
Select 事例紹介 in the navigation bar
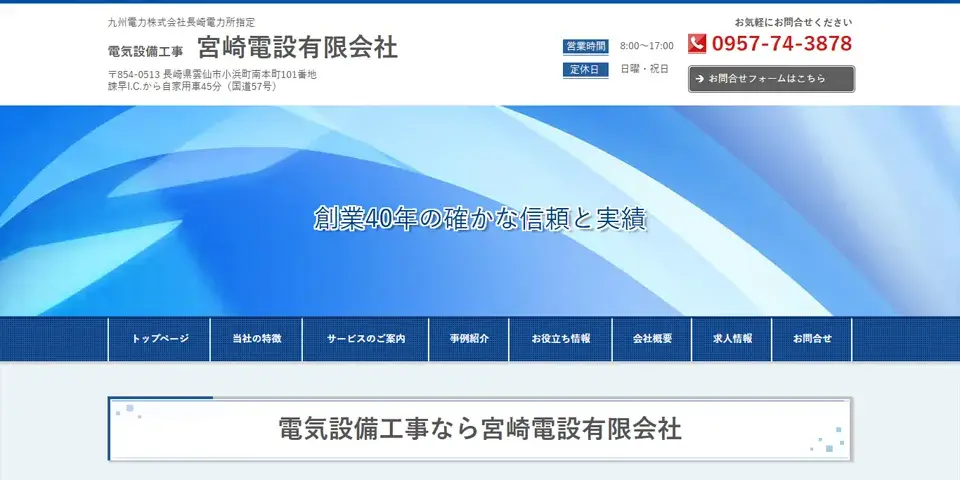469,339
